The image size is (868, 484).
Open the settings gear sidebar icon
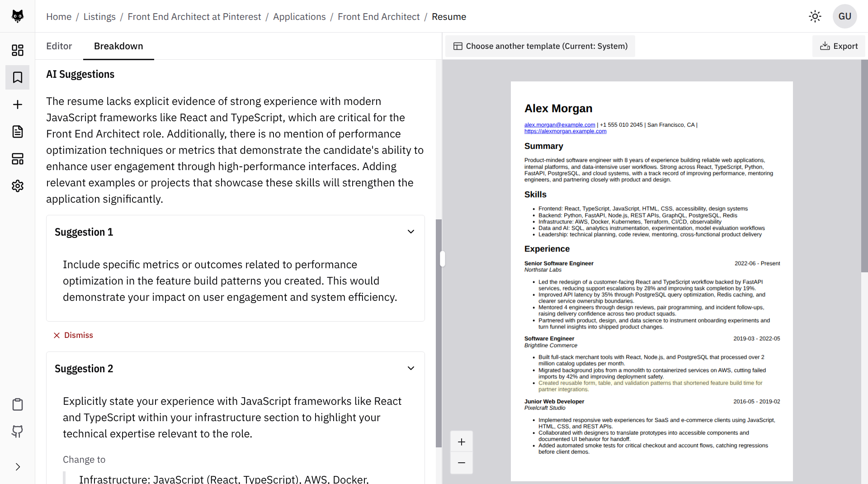coord(17,186)
